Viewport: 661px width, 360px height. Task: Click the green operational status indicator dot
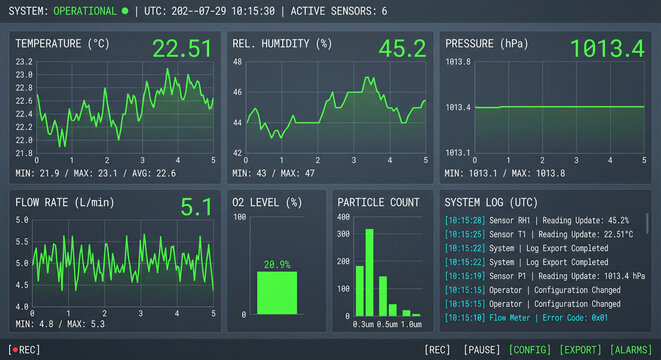tap(125, 11)
